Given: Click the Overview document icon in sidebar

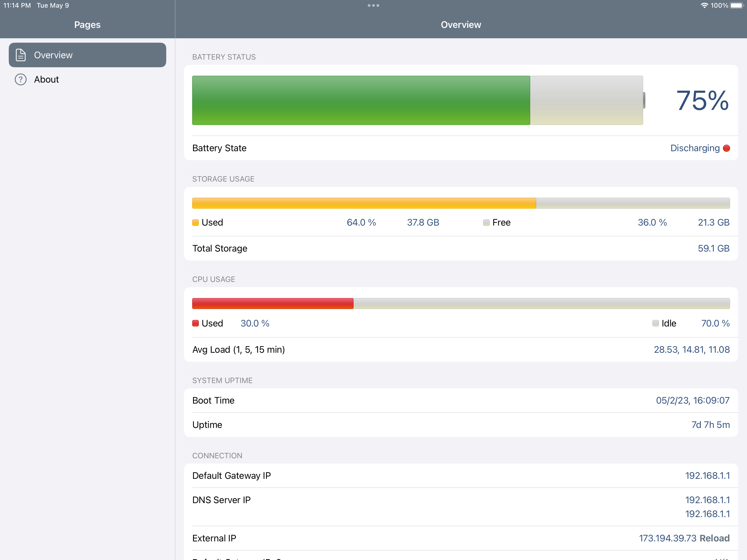Looking at the screenshot, I should [21, 55].
